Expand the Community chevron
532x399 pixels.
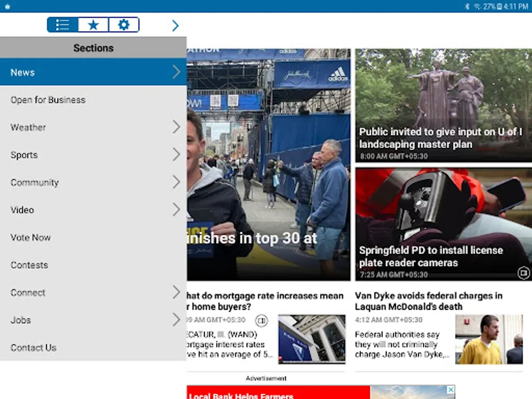176,182
